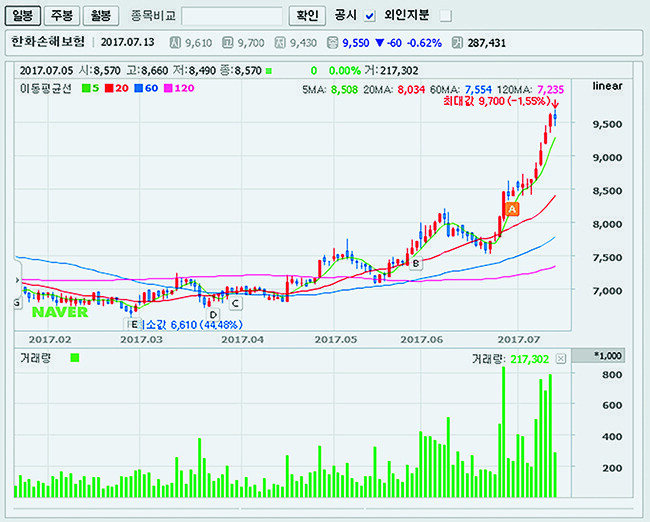Switch to the 일봉 daily chart tab
Image resolution: width=650 pixels, height=522 pixels.
click(x=23, y=16)
